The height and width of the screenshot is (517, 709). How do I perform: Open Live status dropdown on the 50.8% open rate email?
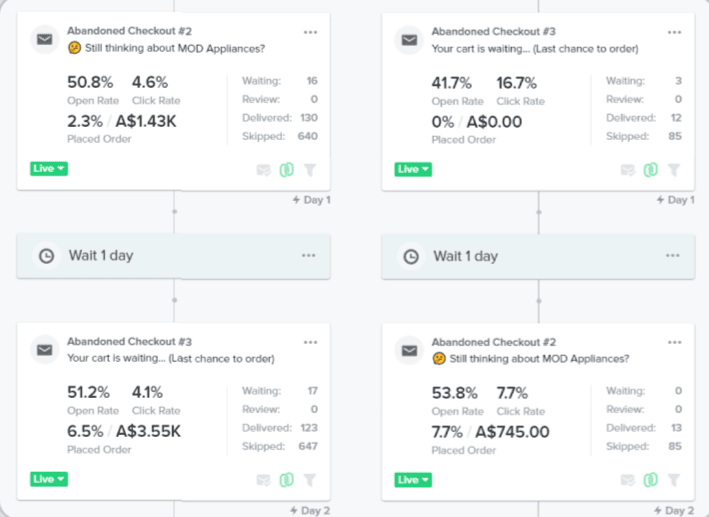49,169
